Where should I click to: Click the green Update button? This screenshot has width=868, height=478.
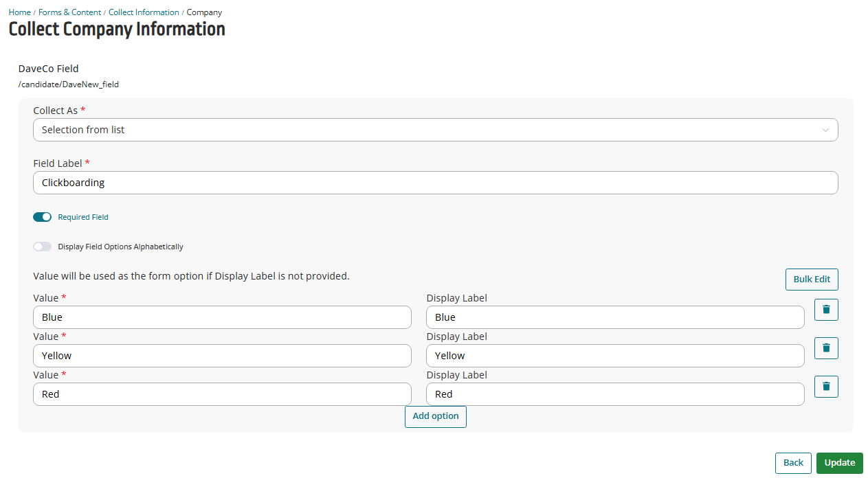(x=840, y=463)
